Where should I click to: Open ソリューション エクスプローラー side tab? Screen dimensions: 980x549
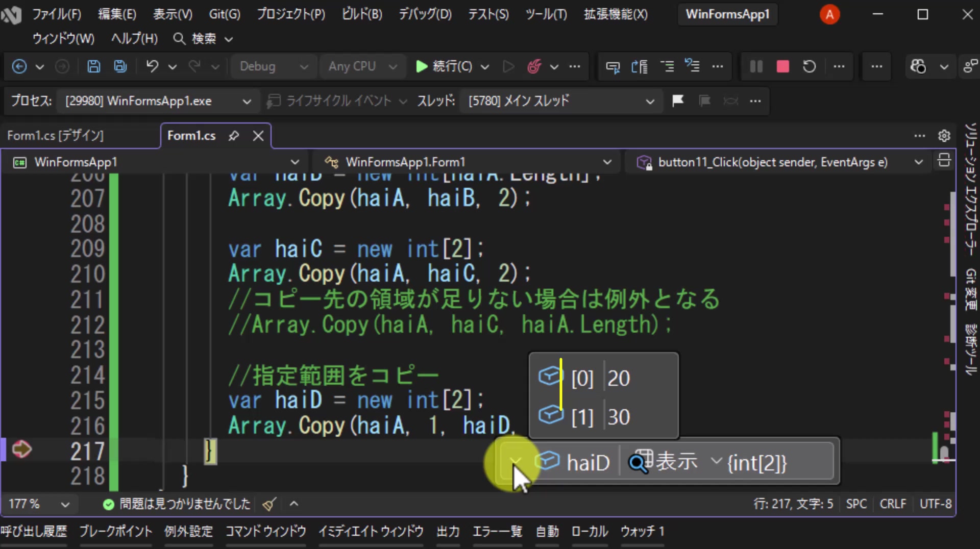click(970, 189)
